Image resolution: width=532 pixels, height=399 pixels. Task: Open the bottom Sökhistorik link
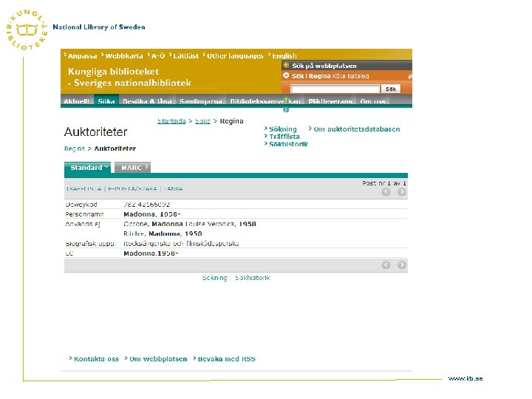click(253, 278)
